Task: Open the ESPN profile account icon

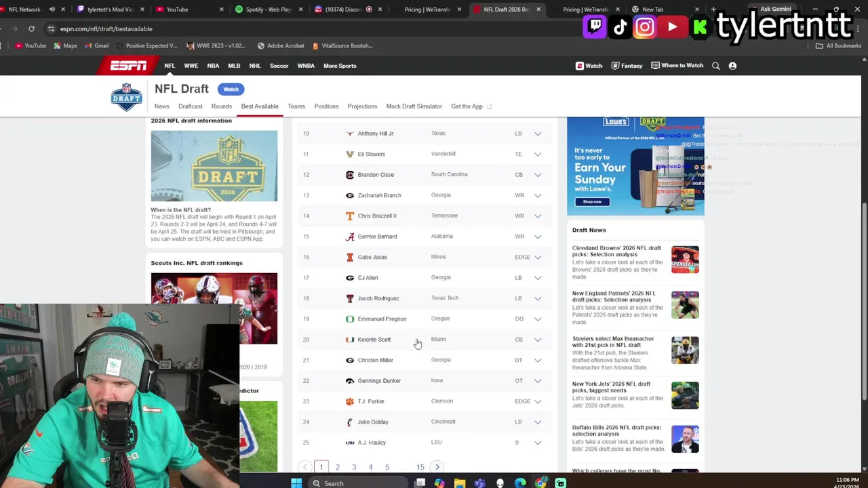Action: 732,66
